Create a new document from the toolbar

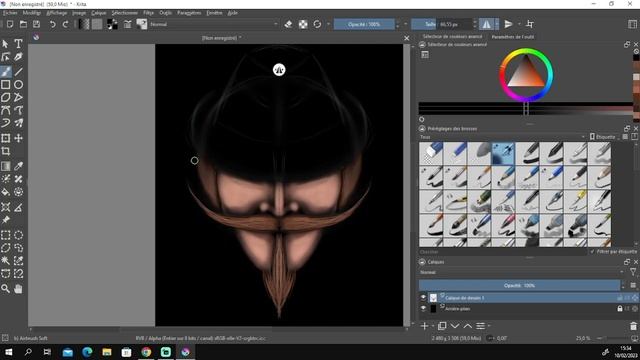tap(10, 24)
